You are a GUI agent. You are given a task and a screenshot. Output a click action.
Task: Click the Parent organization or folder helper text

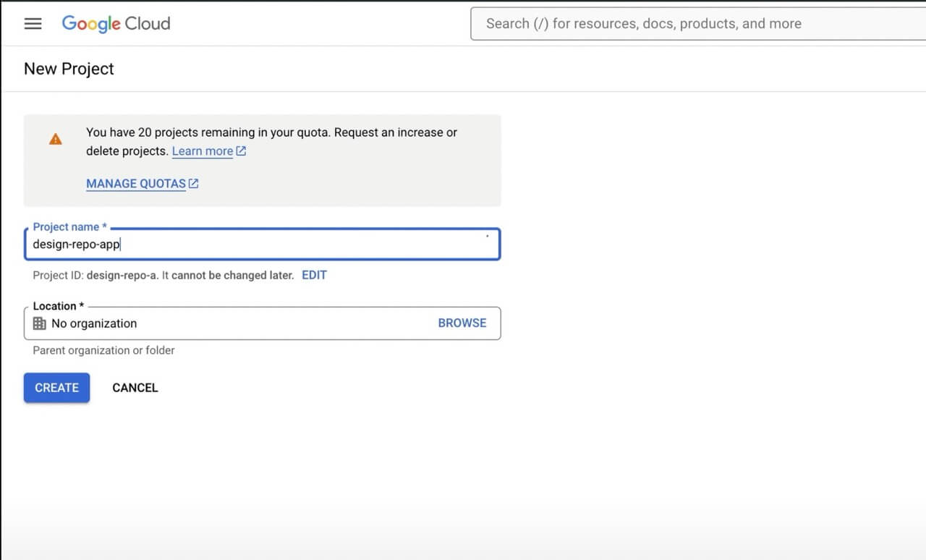[103, 350]
